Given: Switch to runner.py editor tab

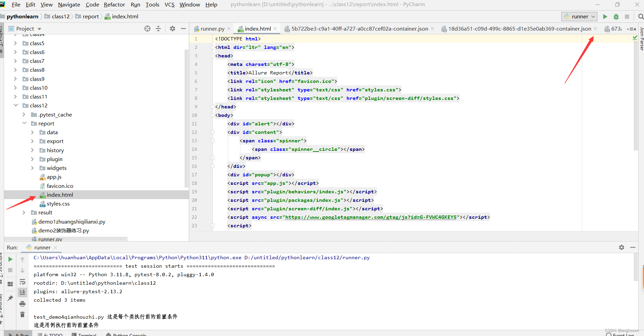Looking at the screenshot, I should [x=212, y=29].
